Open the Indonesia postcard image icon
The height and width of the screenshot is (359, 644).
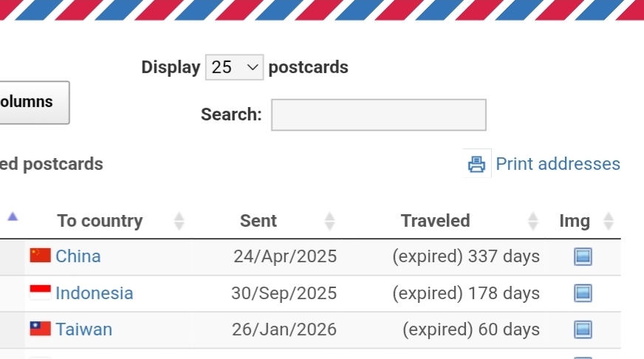[x=583, y=293]
